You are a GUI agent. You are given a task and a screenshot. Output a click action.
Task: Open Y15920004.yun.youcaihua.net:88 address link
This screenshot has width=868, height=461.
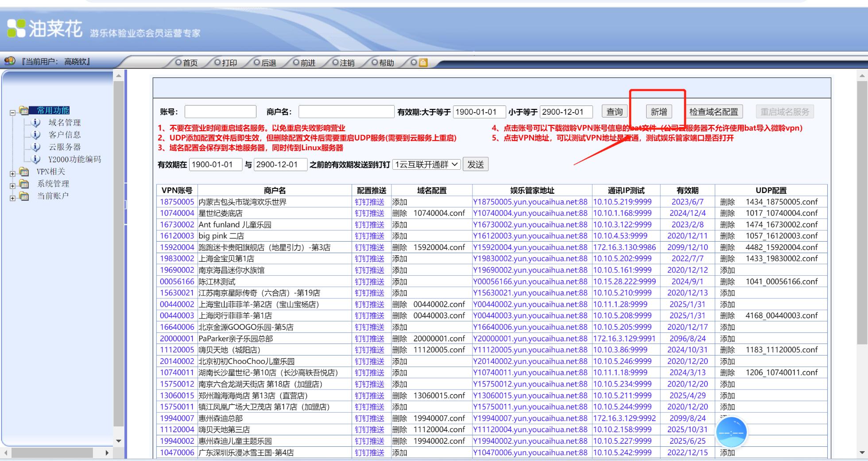coord(530,247)
